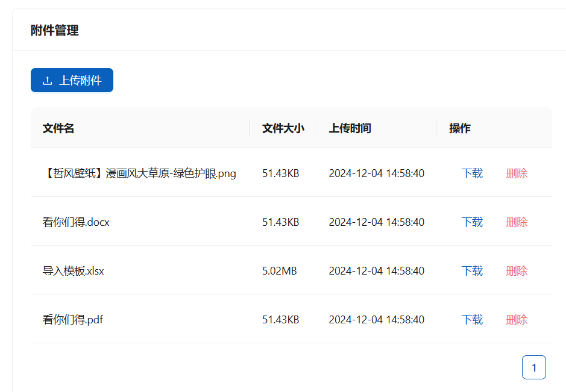This screenshot has height=392, width=566.
Task: Select the 看你们得.docx file name
Action: point(76,222)
